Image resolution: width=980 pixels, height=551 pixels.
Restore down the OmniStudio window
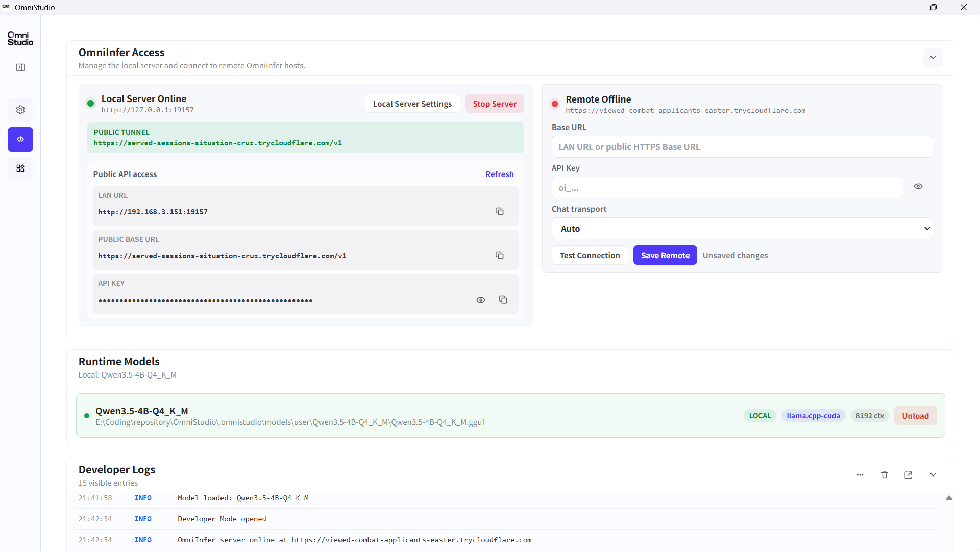tap(934, 7)
